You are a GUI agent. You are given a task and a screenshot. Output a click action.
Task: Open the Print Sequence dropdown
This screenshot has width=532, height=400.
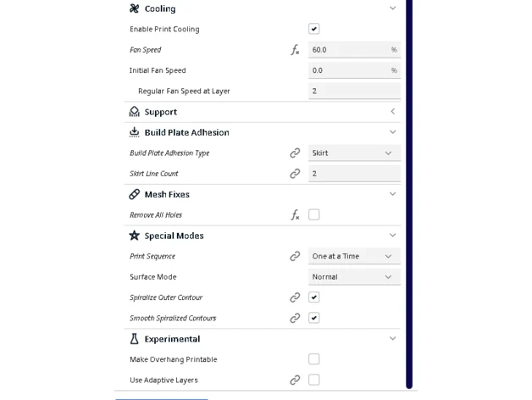coord(354,256)
